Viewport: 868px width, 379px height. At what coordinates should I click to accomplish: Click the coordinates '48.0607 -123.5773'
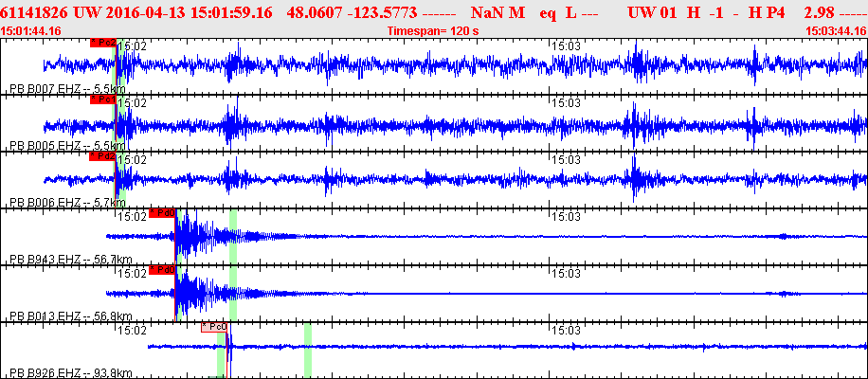click(x=351, y=12)
